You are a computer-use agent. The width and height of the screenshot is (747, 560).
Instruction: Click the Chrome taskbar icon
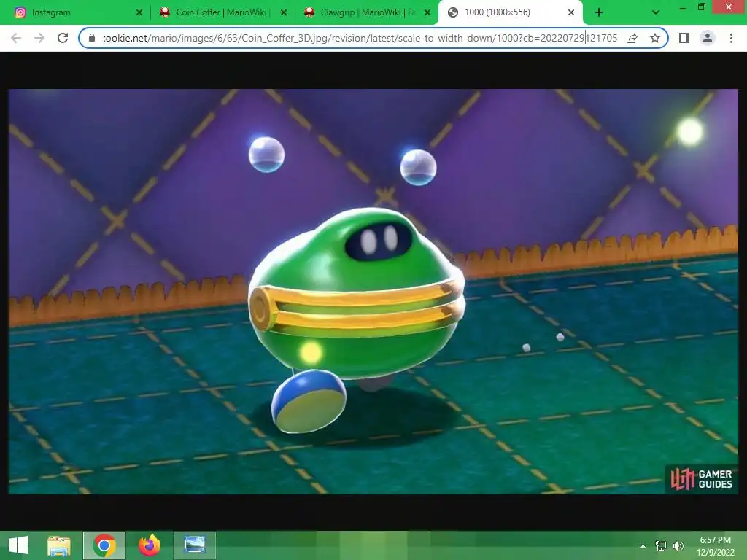pos(104,545)
